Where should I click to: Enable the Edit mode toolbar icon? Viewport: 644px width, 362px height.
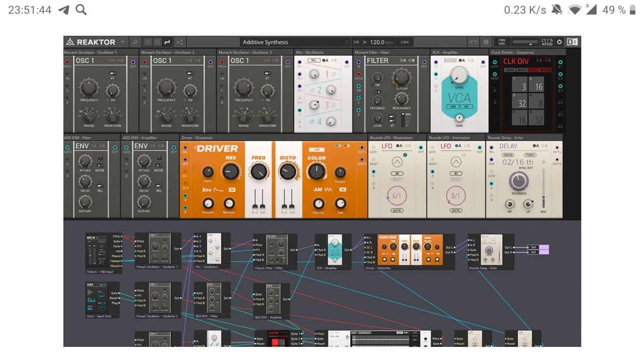pos(168,42)
